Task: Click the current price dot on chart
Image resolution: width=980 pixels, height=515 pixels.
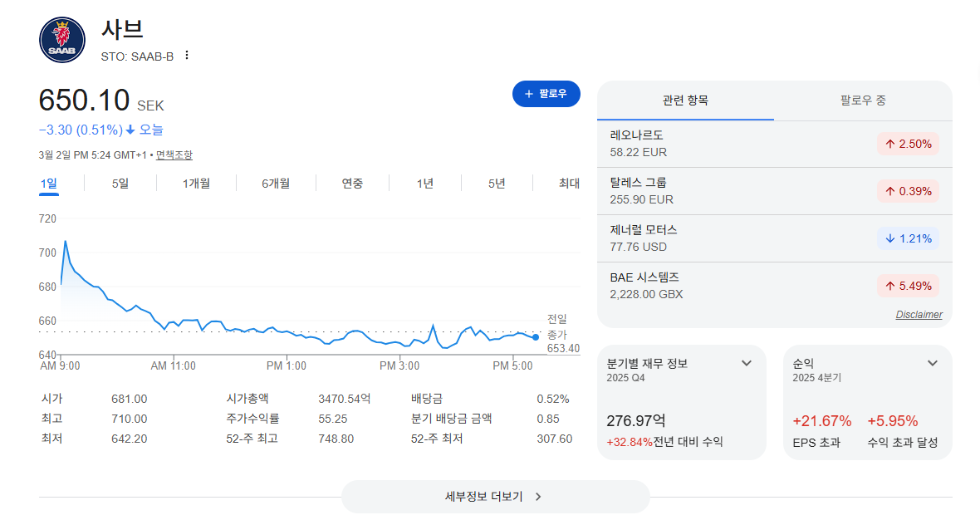Action: pyautogui.click(x=536, y=337)
